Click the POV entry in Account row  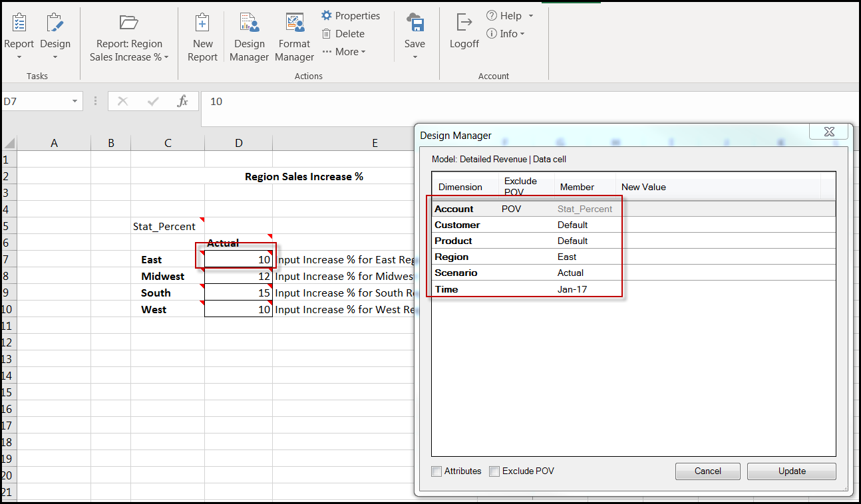(511, 209)
